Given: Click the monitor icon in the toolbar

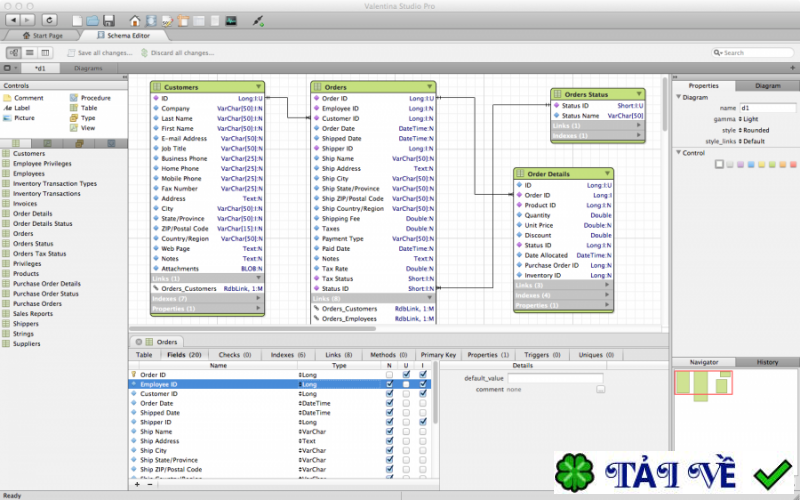Looking at the screenshot, I should (231, 19).
